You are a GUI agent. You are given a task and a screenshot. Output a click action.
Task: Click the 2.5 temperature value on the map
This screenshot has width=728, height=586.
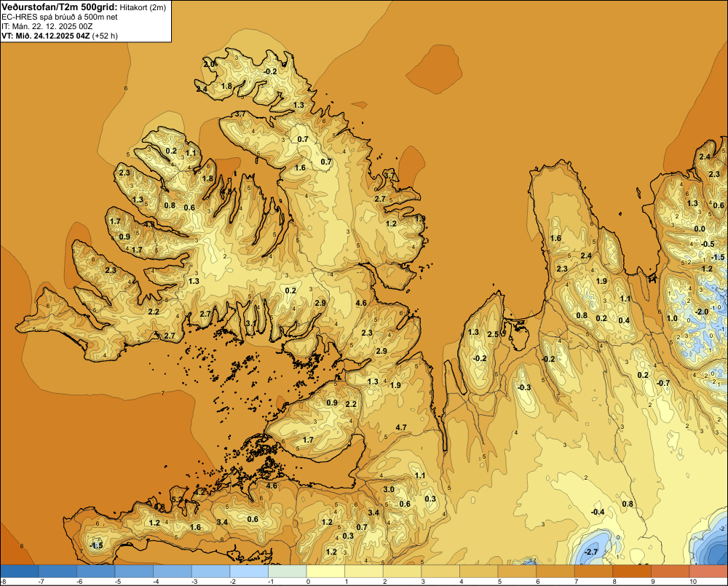(x=493, y=334)
